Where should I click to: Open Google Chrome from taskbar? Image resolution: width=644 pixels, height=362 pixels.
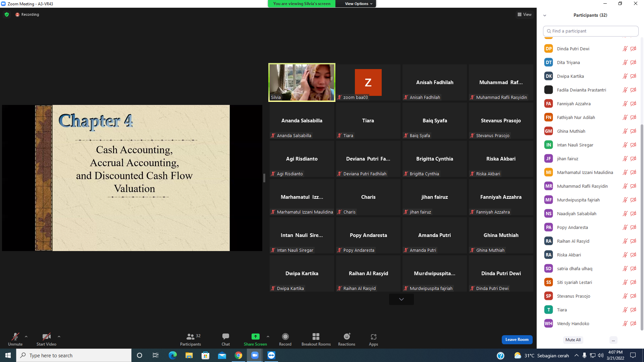[x=238, y=355]
